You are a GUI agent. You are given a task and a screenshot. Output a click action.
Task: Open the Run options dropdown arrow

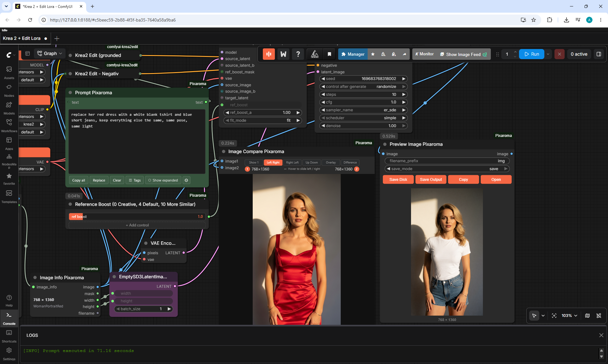548,54
